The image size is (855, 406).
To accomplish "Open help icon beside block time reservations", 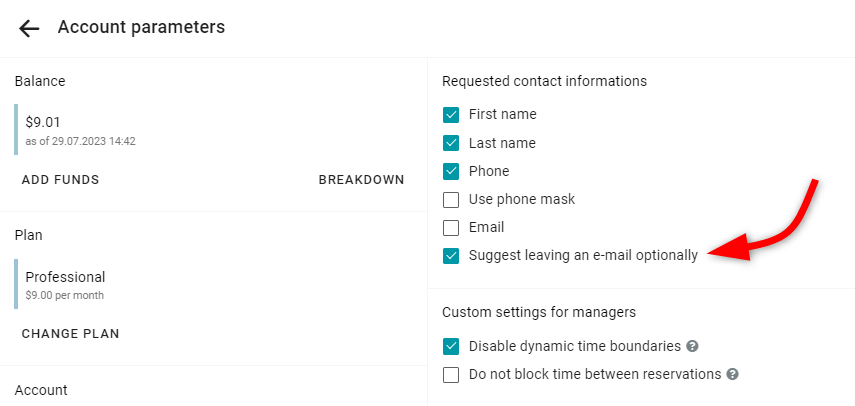I will (x=733, y=374).
